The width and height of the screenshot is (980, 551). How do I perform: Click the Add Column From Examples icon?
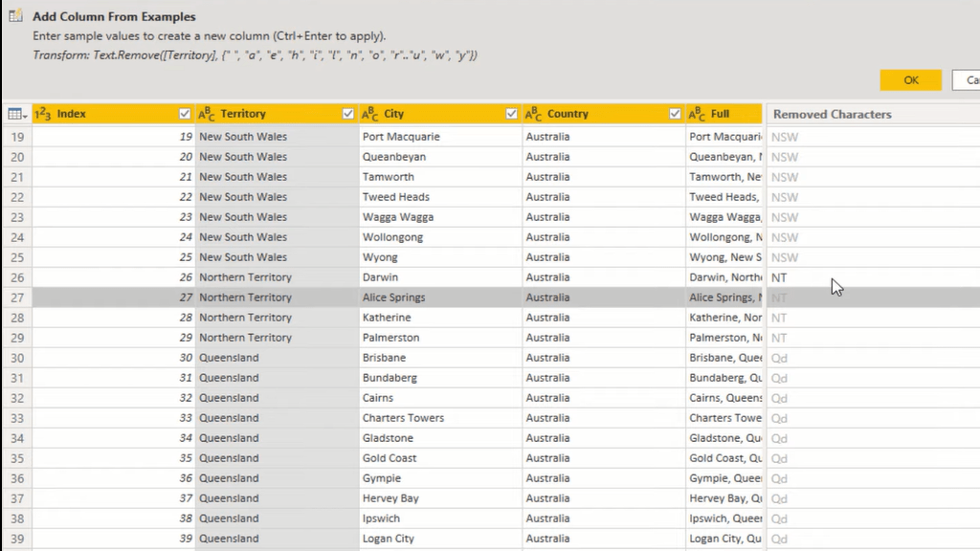(x=15, y=15)
